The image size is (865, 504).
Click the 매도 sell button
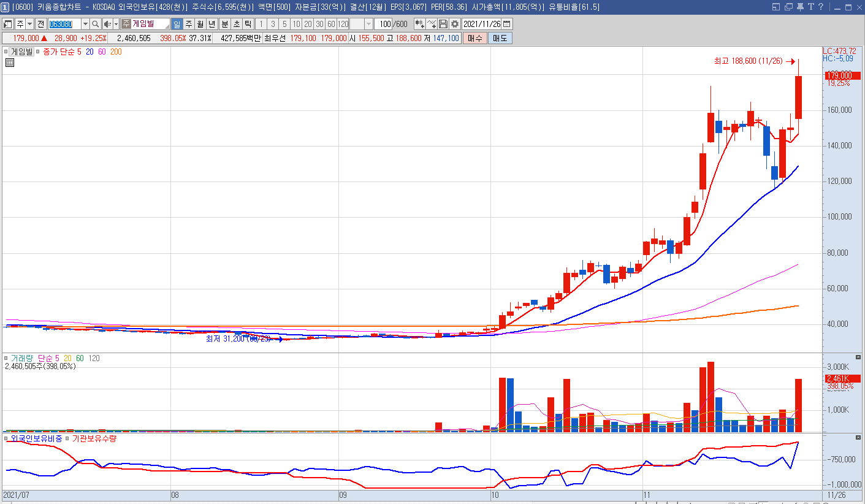click(x=500, y=38)
